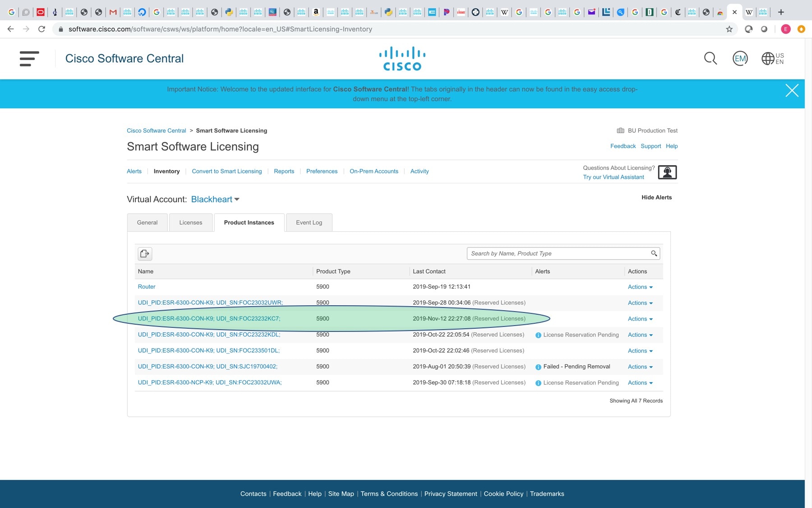Image resolution: width=812 pixels, height=508 pixels.
Task: Open instance UDI_SN:FOC23232KC7
Action: click(209, 318)
